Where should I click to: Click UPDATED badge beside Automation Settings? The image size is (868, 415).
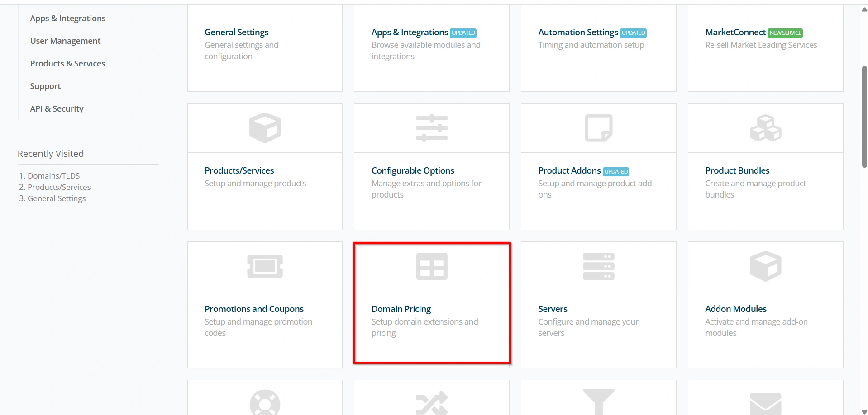[633, 33]
